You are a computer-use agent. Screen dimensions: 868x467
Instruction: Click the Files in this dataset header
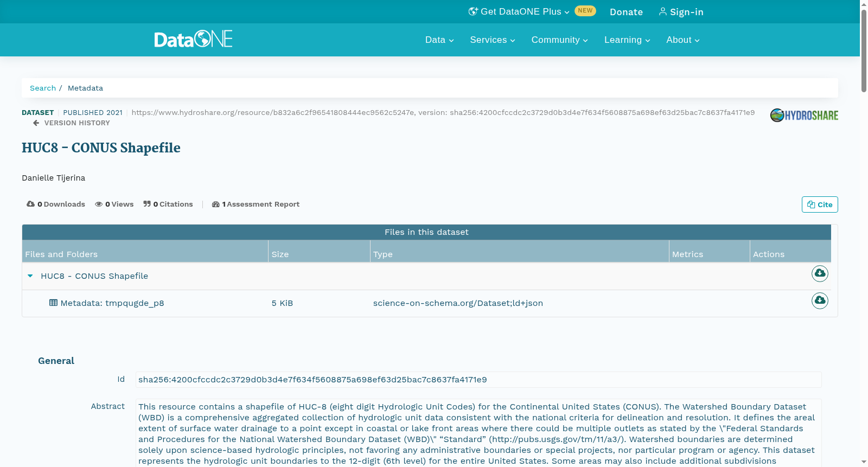tap(426, 232)
